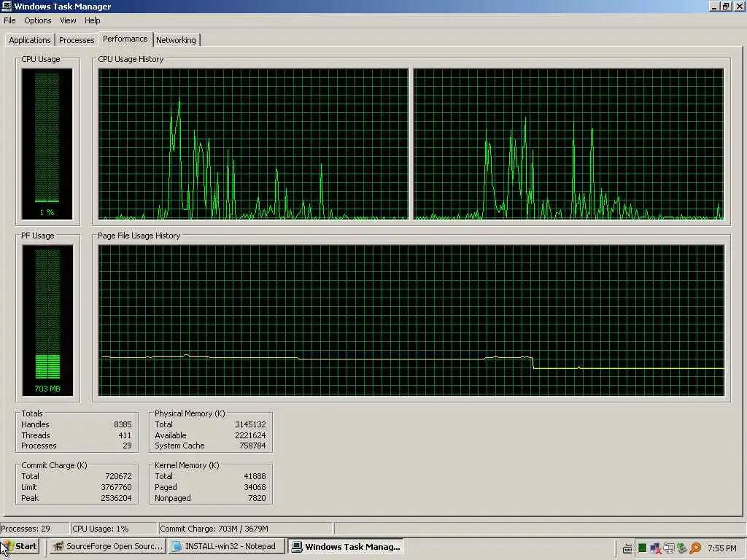Click the network disconnected tray icon

(656, 548)
